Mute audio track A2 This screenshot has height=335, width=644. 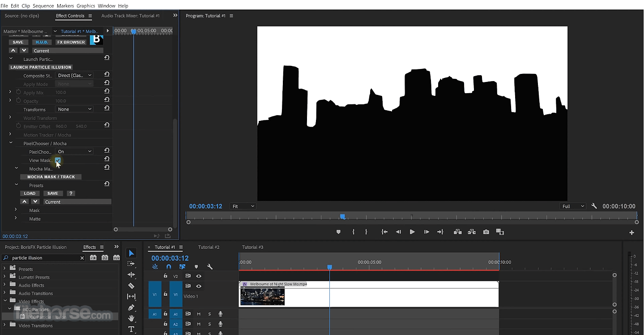coord(198,324)
